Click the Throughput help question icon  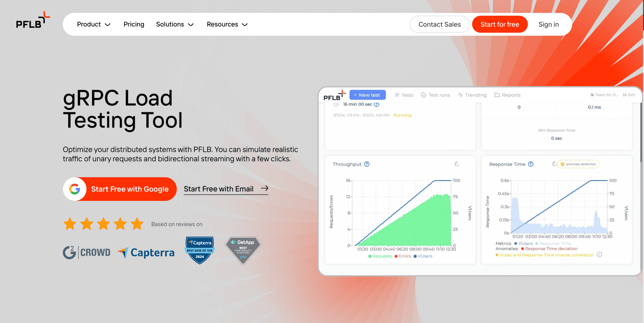(x=367, y=164)
